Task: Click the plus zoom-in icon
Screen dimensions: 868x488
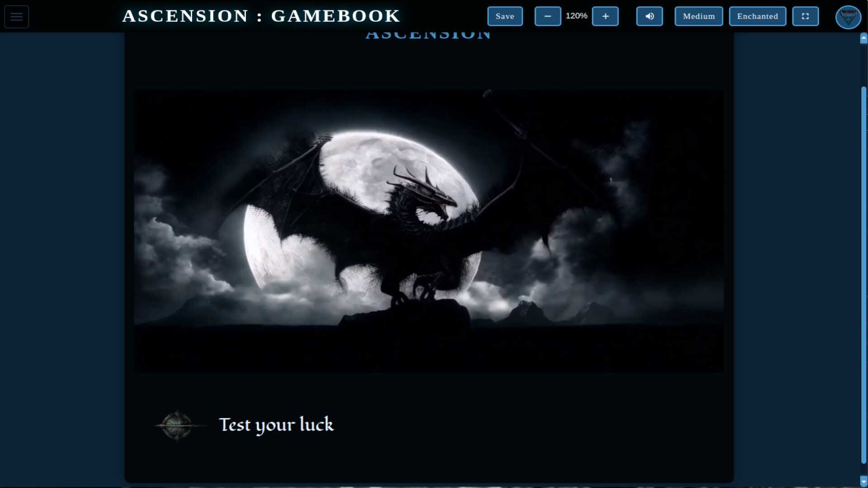Action: [605, 16]
